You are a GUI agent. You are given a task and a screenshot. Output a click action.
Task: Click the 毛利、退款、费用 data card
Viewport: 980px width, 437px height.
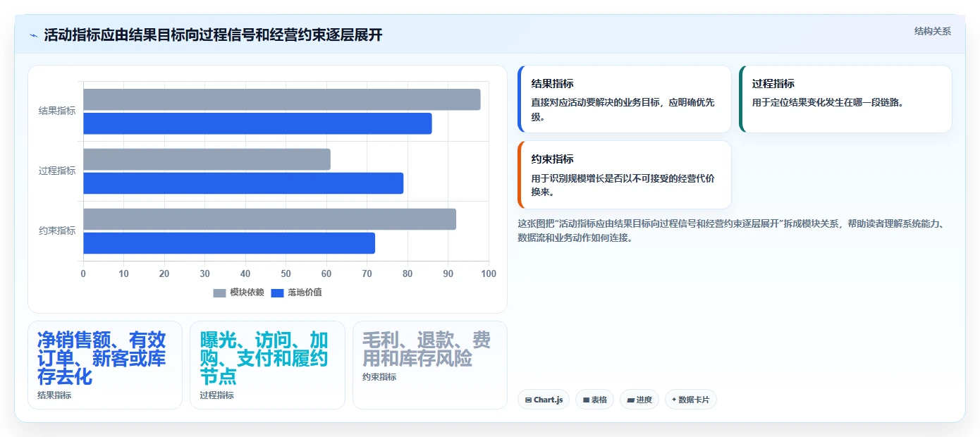click(x=430, y=365)
